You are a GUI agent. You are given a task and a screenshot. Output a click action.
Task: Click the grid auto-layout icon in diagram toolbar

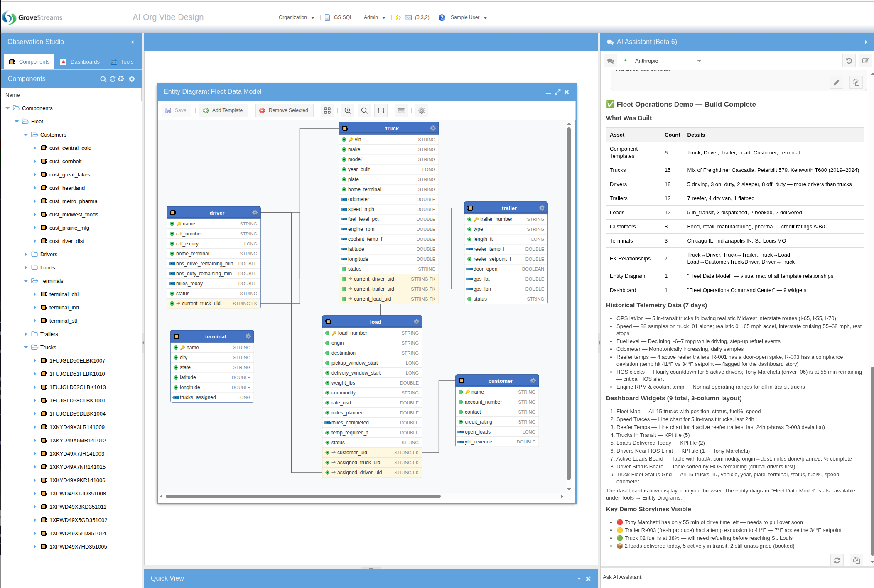327,110
